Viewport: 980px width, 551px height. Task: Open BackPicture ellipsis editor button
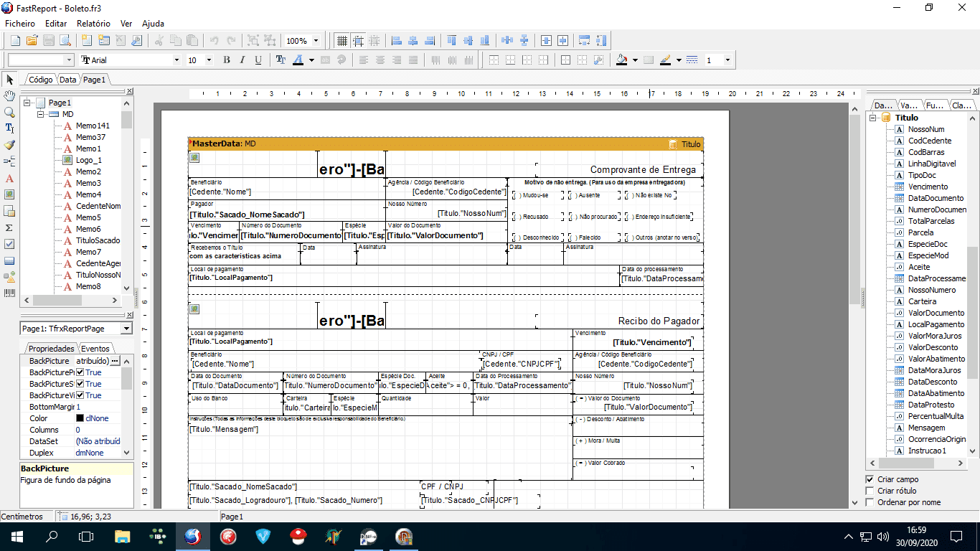click(x=115, y=361)
